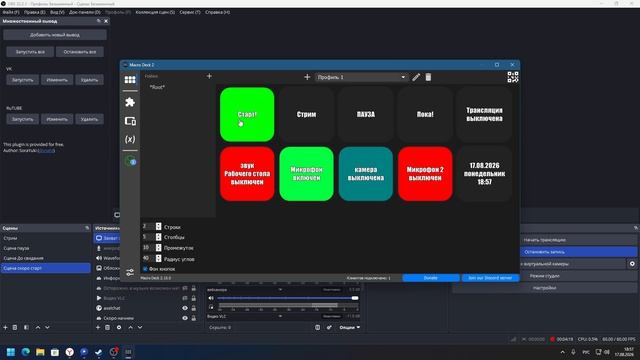Image resolution: width=640 pixels, height=360 pixels.
Task: Toggle monitoring headphones icon for вебкамера
Action: [x=211, y=307]
